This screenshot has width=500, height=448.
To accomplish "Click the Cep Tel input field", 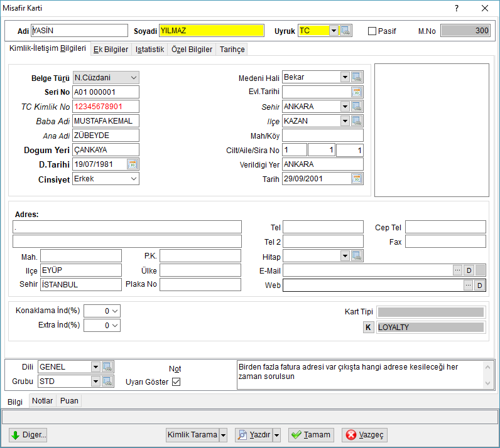I will pos(445,227).
